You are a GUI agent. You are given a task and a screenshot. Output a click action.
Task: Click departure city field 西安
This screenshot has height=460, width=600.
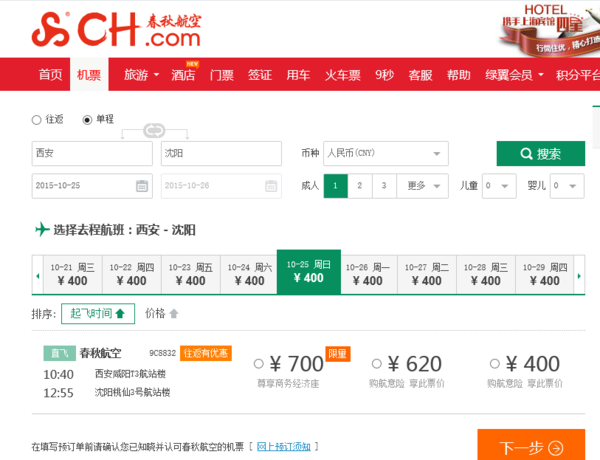tap(92, 153)
